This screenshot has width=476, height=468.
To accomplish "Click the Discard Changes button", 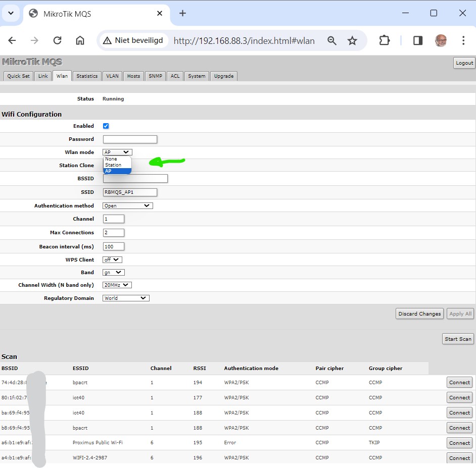I will pyautogui.click(x=419, y=314).
